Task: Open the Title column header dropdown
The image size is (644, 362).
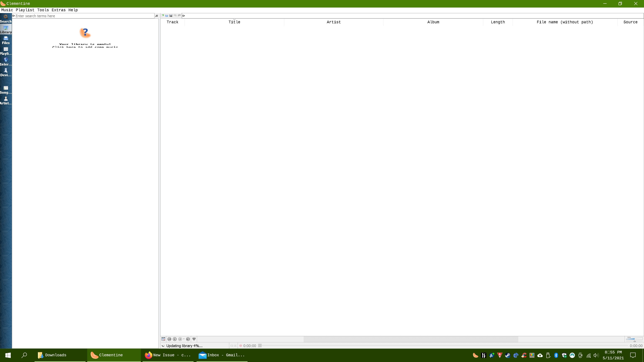Action: click(234, 19)
